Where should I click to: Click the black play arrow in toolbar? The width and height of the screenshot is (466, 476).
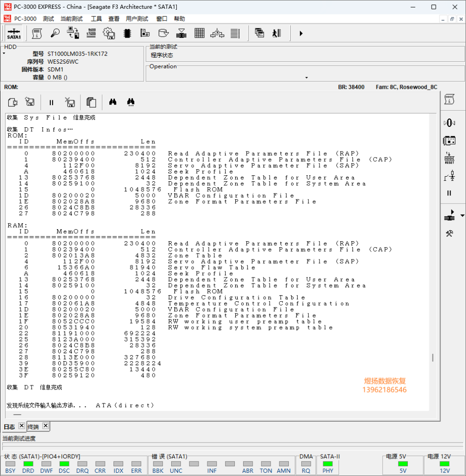pyautogui.click(x=301, y=33)
